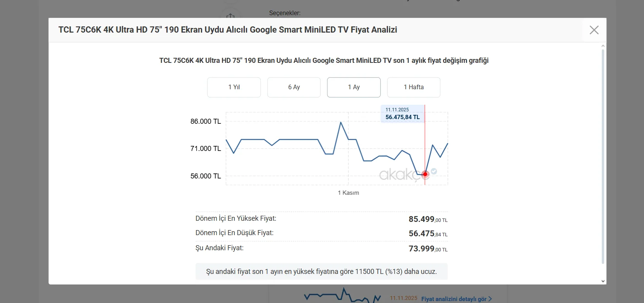Click the 11.11.2025 price tooltip on chart
This screenshot has width=644, height=303.
point(402,114)
